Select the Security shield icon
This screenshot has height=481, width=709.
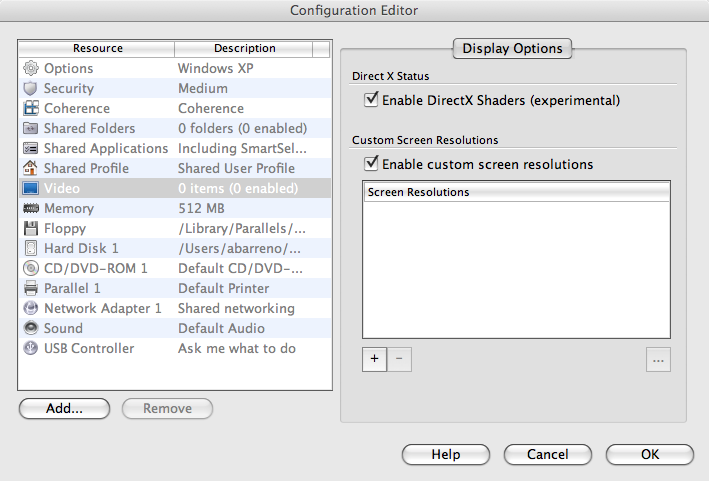click(x=30, y=88)
